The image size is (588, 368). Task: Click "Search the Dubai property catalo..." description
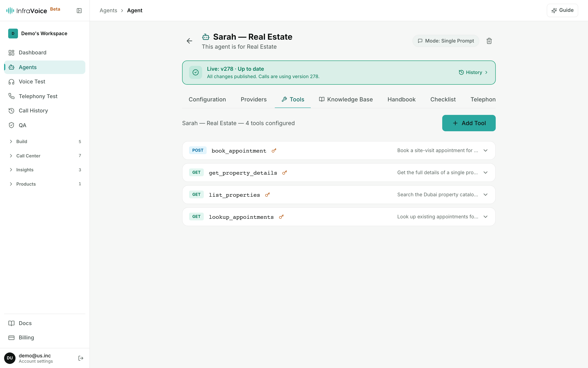point(438,195)
